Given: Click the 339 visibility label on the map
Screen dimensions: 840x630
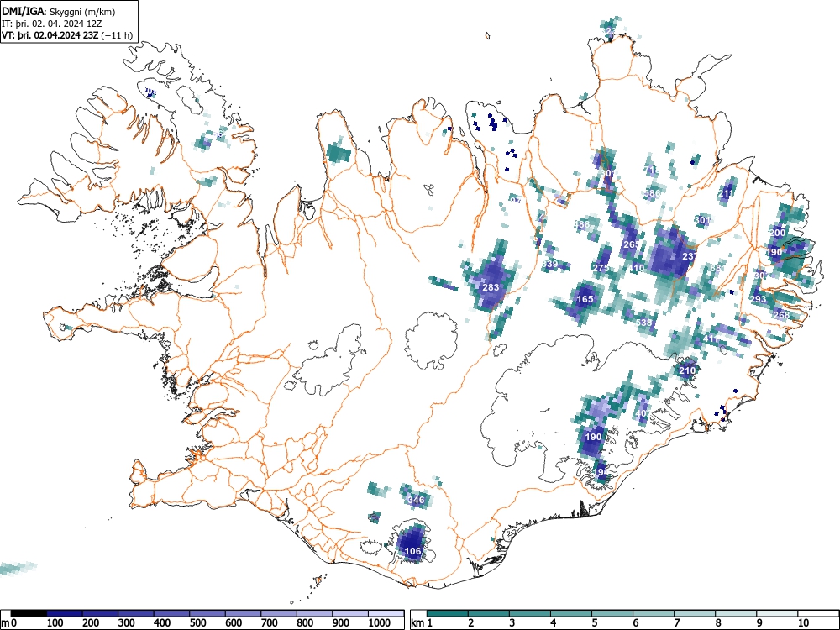Looking at the screenshot, I should (x=549, y=264).
